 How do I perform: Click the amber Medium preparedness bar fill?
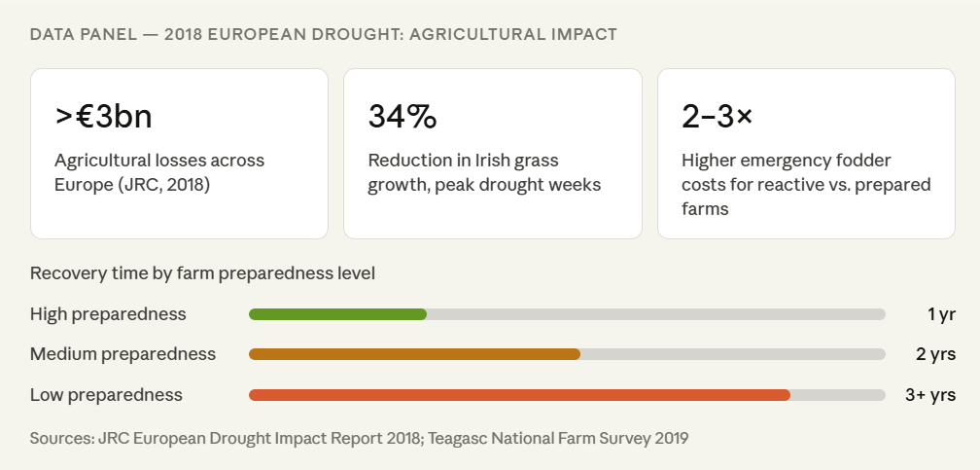point(414,354)
